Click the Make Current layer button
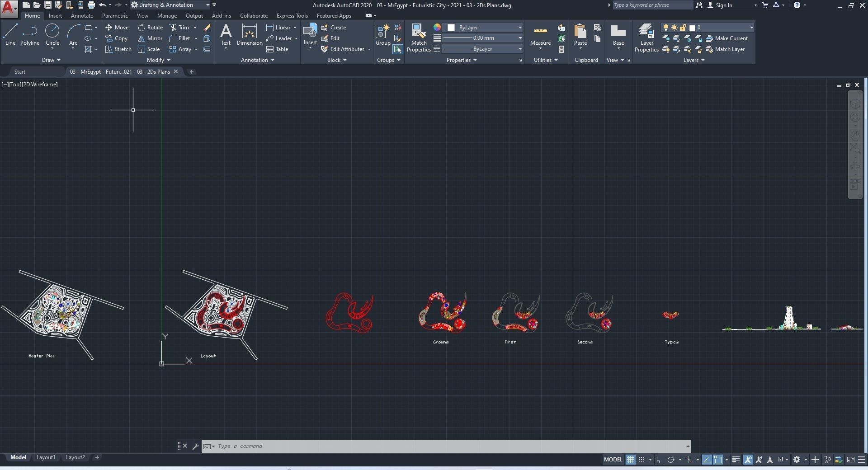868x470 pixels. [x=726, y=38]
